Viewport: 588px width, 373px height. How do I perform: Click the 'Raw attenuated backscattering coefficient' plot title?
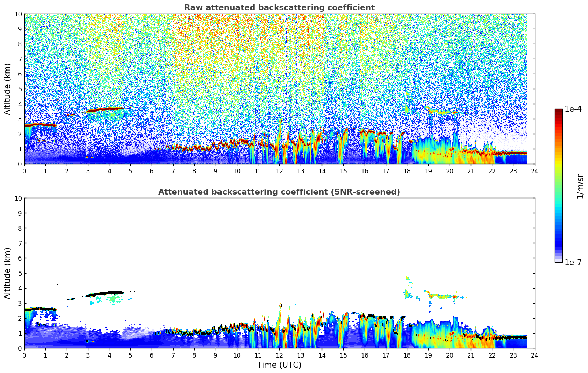pos(279,8)
